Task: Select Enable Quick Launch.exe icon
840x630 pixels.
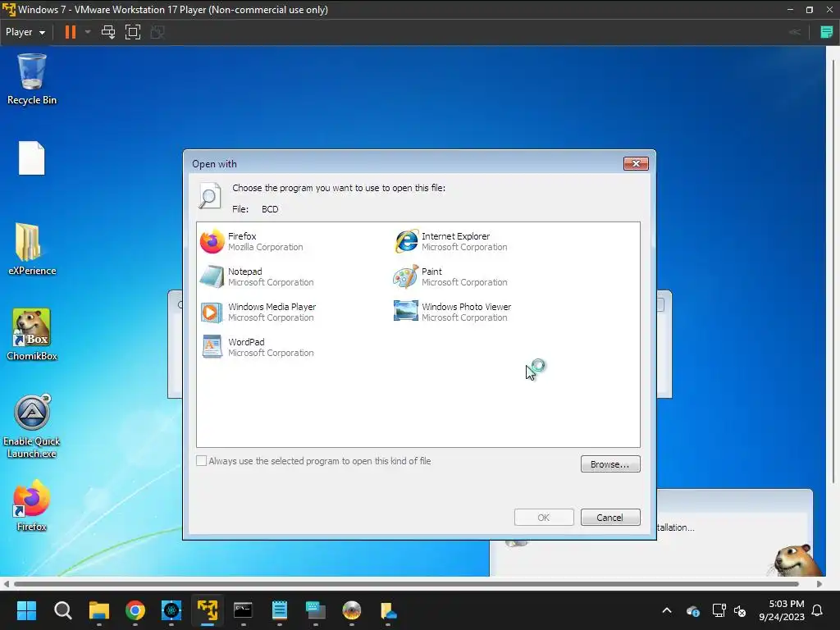Action: point(32,427)
